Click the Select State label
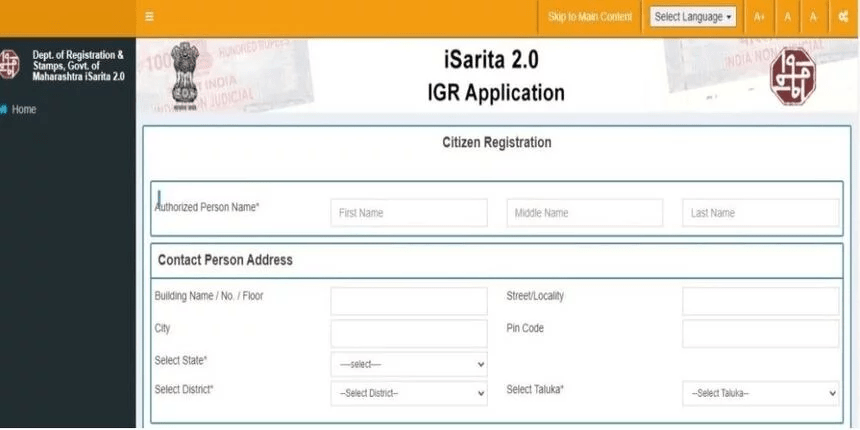This screenshot has width=860, height=430. point(181,361)
